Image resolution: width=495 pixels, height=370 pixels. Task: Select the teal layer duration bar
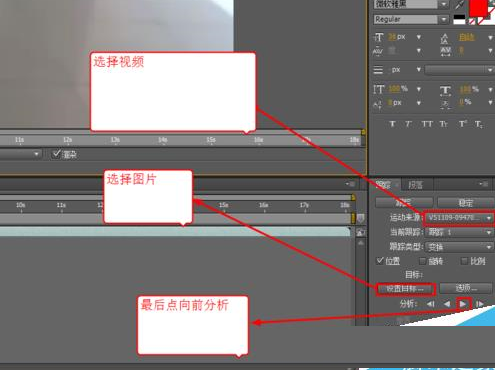coord(175,232)
